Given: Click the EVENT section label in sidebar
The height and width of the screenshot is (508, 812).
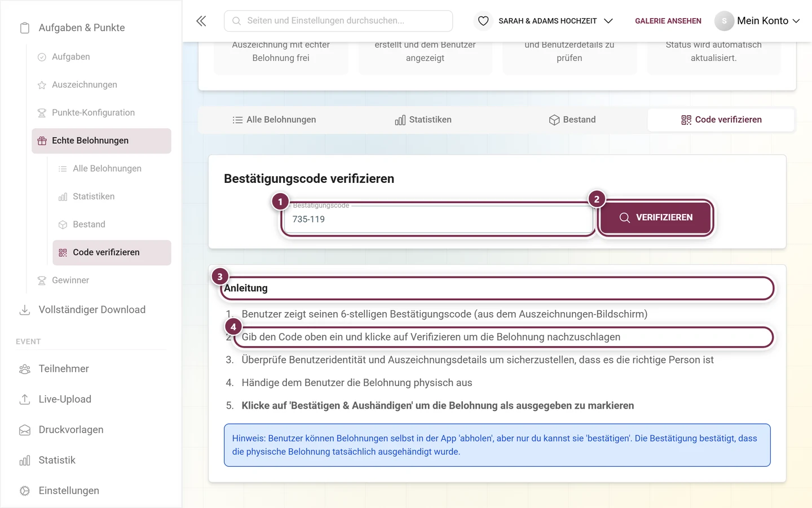Looking at the screenshot, I should pos(28,342).
